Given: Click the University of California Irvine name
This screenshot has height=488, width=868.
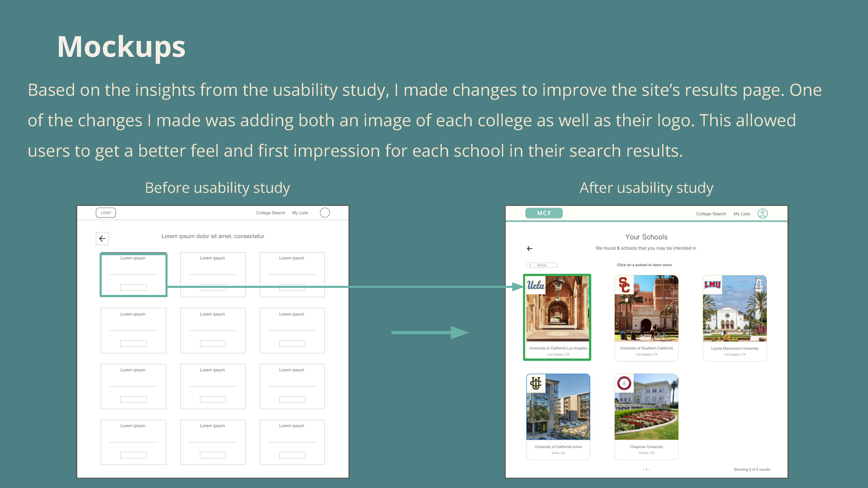Looking at the screenshot, I should pos(558,447).
